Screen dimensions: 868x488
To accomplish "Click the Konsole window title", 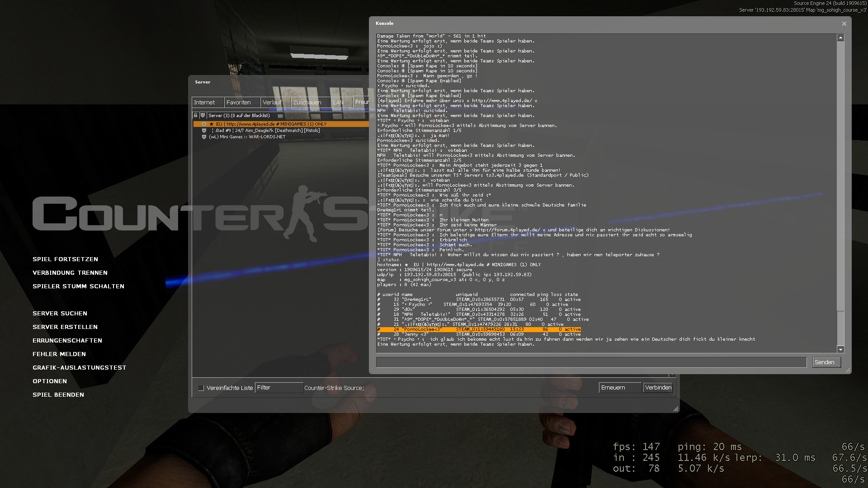I will pyautogui.click(x=385, y=23).
